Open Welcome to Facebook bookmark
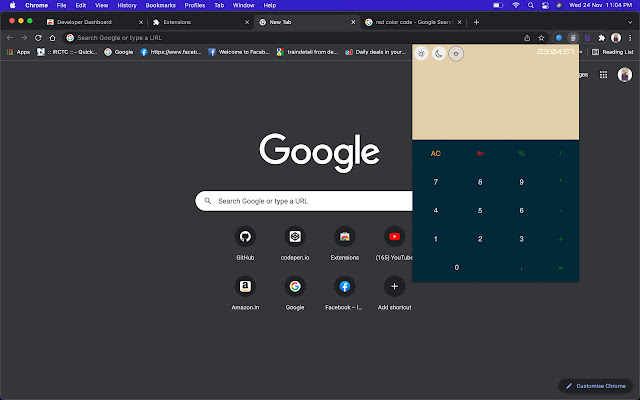640x400 pixels. pos(239,52)
